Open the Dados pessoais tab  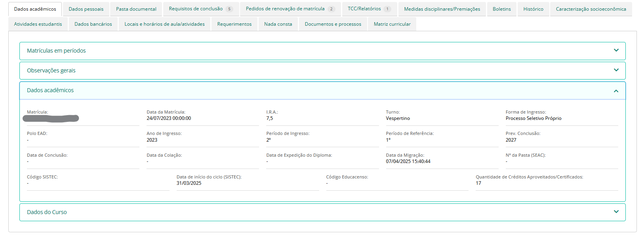pos(86,9)
